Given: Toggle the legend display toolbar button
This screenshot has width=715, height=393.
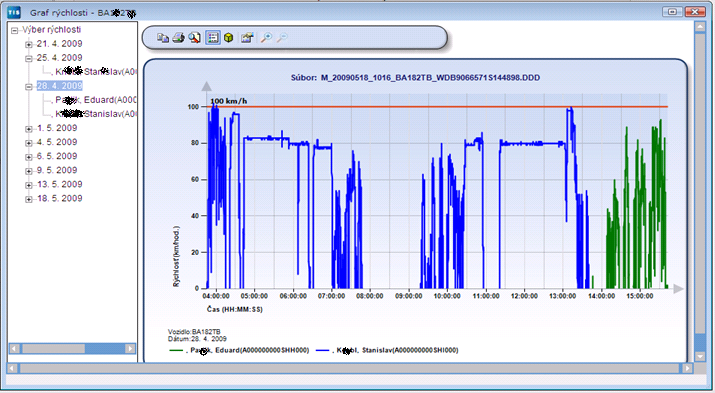Looking at the screenshot, I should (213, 38).
